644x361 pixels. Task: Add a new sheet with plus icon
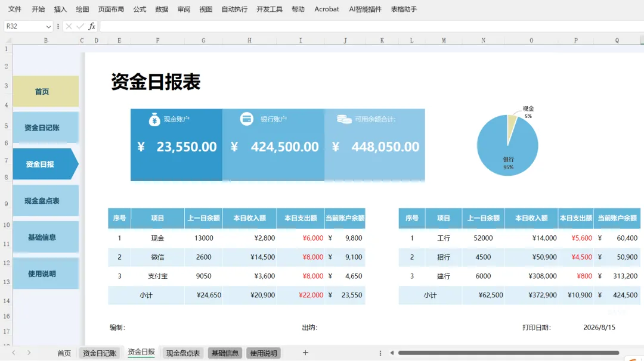305,353
